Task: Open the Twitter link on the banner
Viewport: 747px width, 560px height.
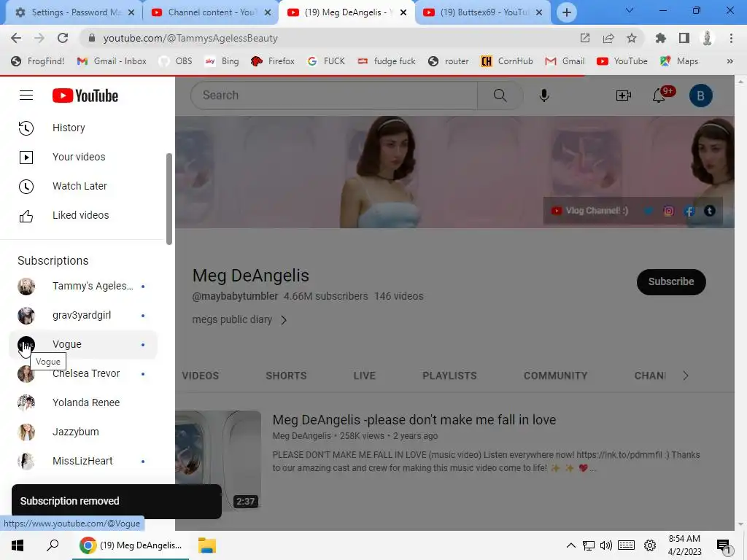Action: click(x=649, y=211)
